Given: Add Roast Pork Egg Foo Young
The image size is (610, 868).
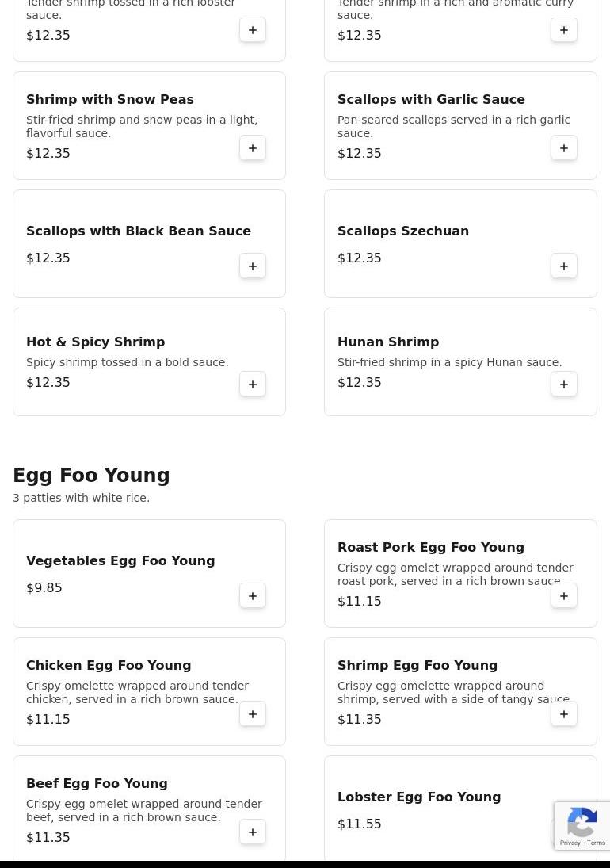Looking at the screenshot, I should coord(564,596).
